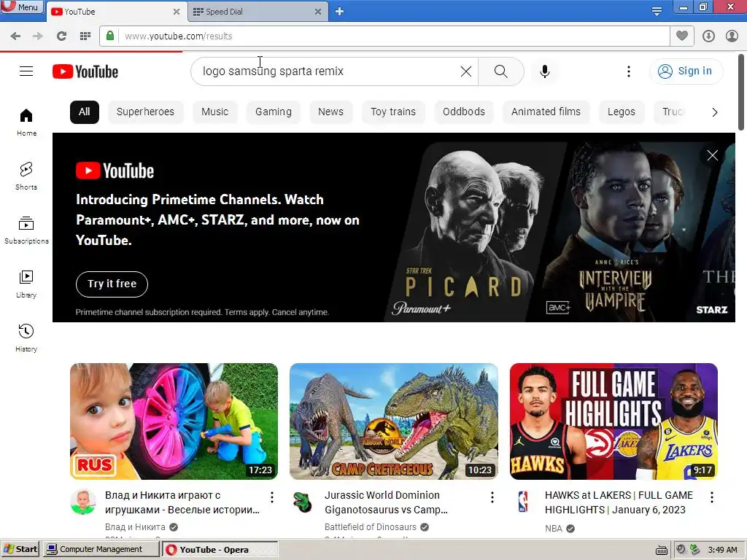Click the Sign in button

[x=686, y=71]
